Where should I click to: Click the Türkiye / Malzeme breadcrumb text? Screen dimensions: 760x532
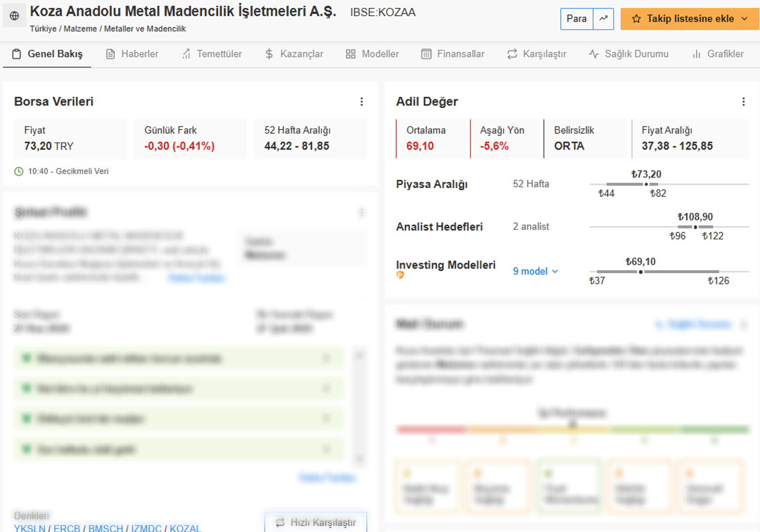pyautogui.click(x=63, y=29)
